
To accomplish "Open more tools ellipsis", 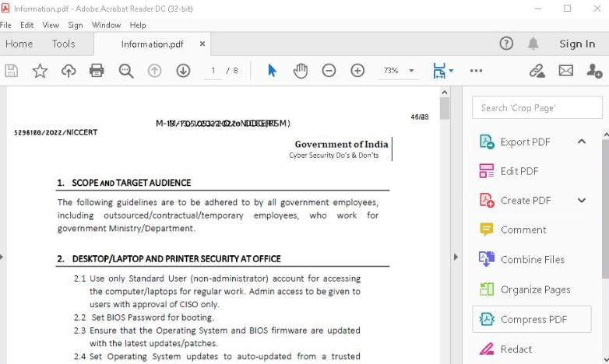I will (476, 71).
